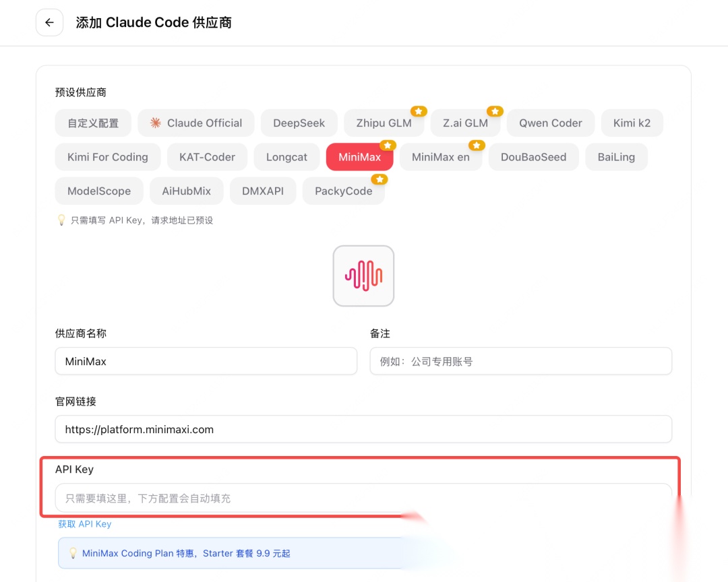The height and width of the screenshot is (582, 728).
Task: Select the KAT-Coder preset
Action: pos(207,157)
